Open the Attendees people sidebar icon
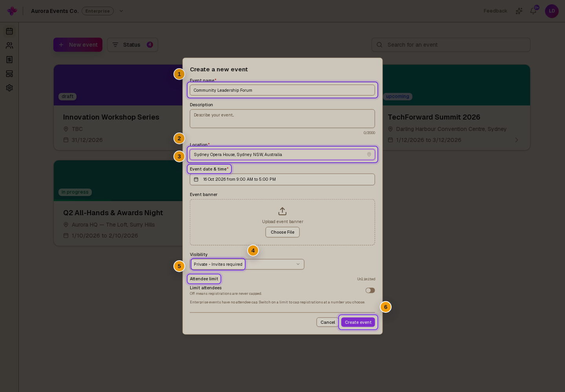Image resolution: width=565 pixels, height=392 pixels. click(9, 45)
